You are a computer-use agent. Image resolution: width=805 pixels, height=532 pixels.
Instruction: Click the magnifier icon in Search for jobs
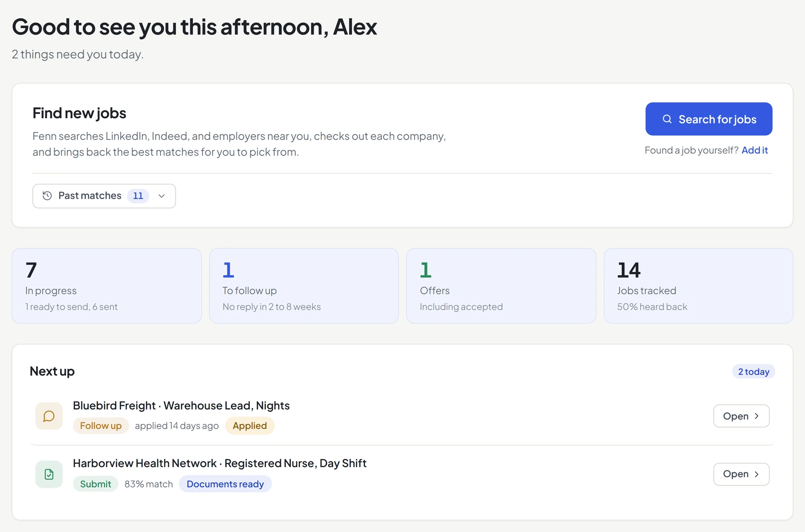pyautogui.click(x=667, y=119)
